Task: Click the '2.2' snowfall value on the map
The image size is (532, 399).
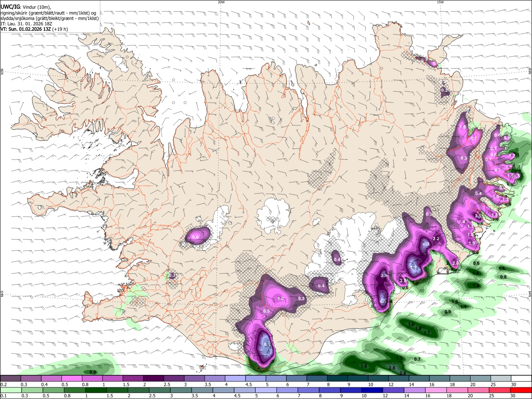Action: point(436,239)
